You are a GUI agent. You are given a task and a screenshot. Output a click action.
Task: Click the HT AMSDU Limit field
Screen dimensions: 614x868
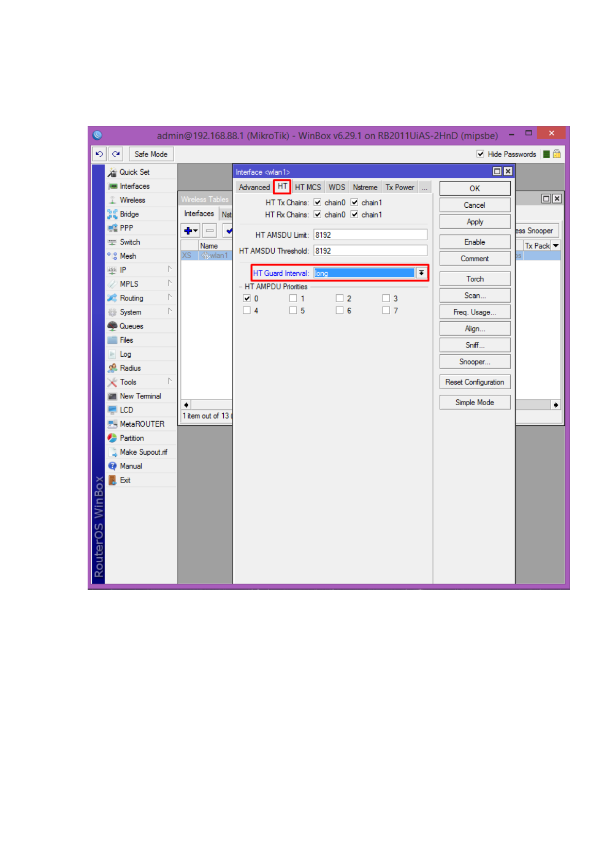370,235
